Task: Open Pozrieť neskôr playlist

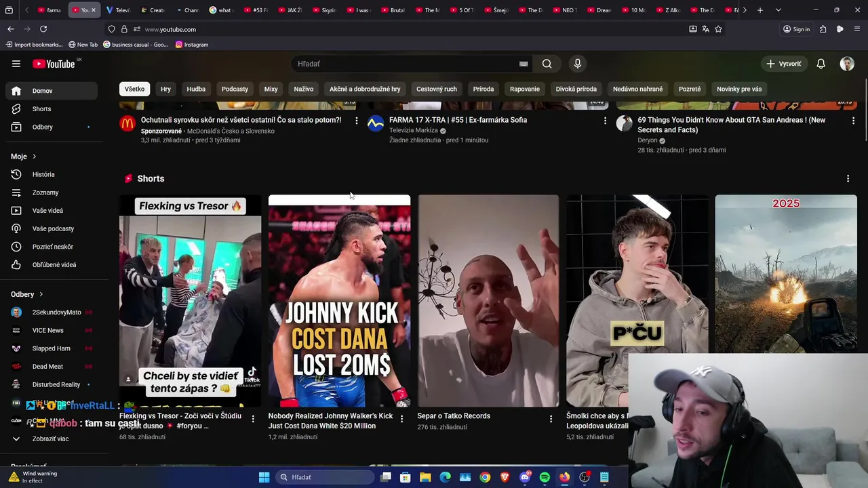Action: 52,247
